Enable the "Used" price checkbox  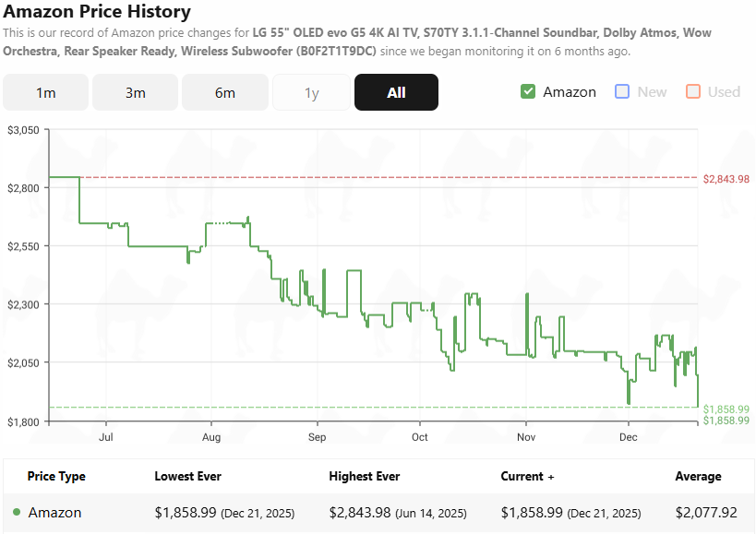(694, 92)
